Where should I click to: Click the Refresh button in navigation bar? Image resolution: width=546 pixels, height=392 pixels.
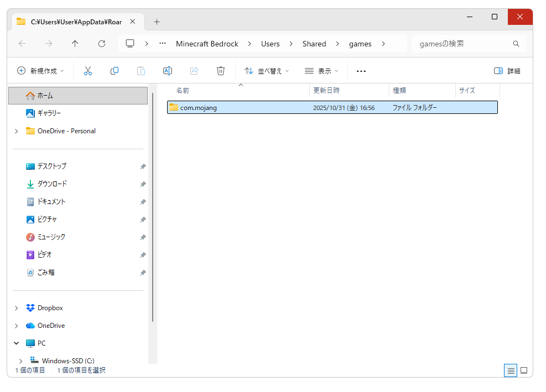pos(102,44)
